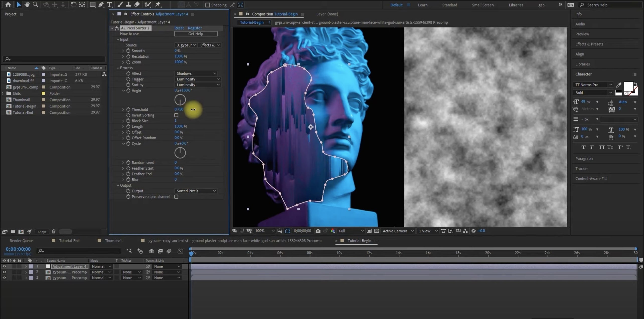Open the Affect dropdown showing Shadows
Screen dimensions: 644x319
pos(196,73)
